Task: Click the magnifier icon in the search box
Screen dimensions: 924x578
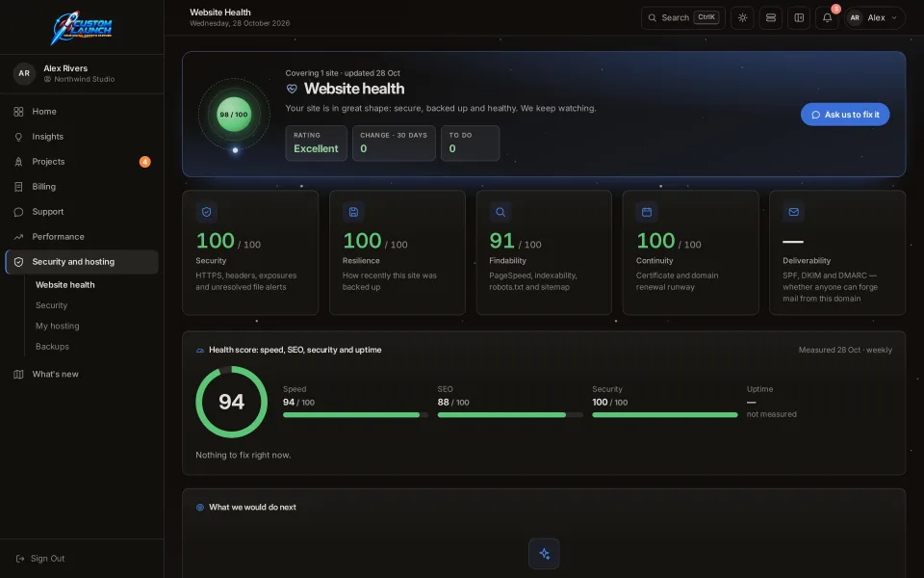Action: click(653, 17)
